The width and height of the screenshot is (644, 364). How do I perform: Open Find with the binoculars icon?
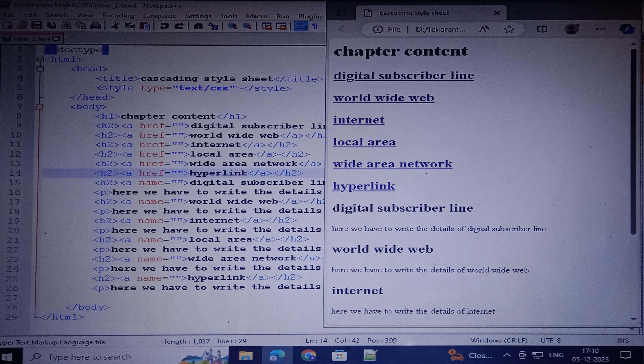[198, 26]
